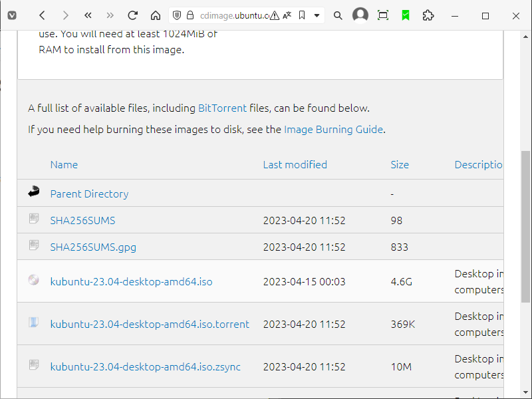
Task: Click the warning triangle in address bar
Action: (275, 15)
